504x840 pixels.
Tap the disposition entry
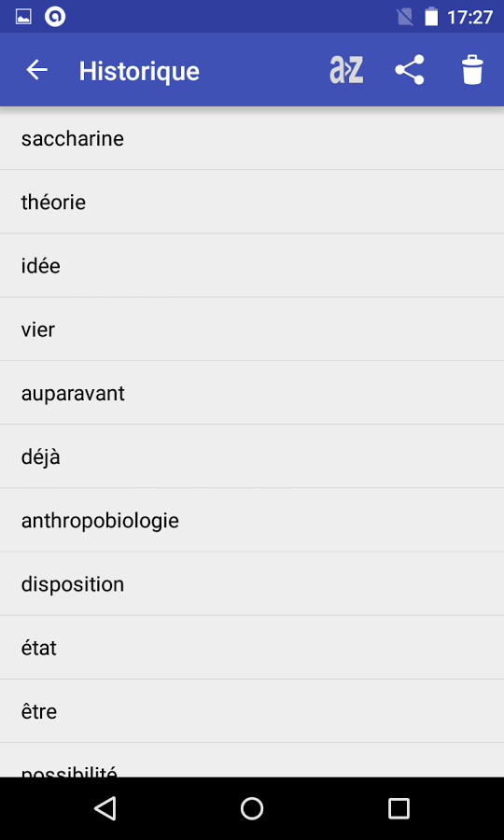[252, 584]
